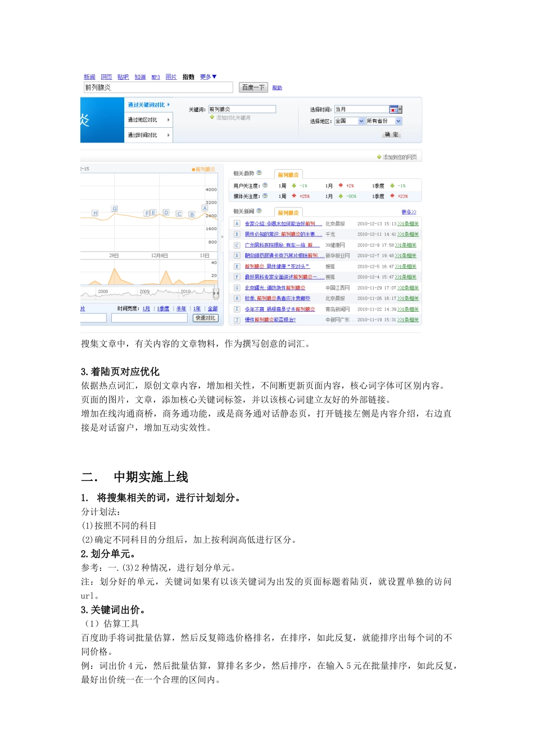Expand the 更多 menu arrow
The image size is (534, 756).
pyautogui.click(x=214, y=77)
